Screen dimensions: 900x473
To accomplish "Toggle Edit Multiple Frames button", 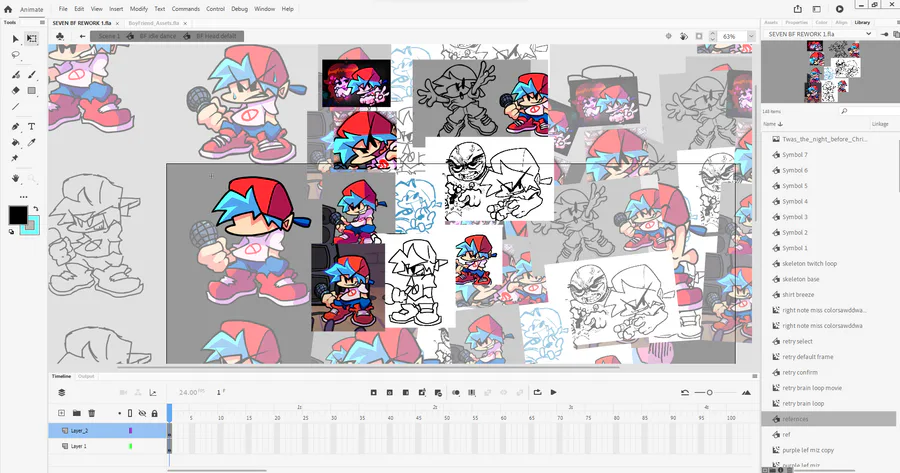I will pos(471,393).
